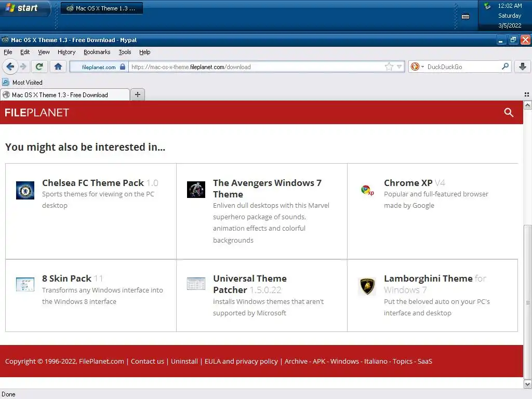The width and height of the screenshot is (532, 399).
Task: Open the View menu
Action: [44, 52]
